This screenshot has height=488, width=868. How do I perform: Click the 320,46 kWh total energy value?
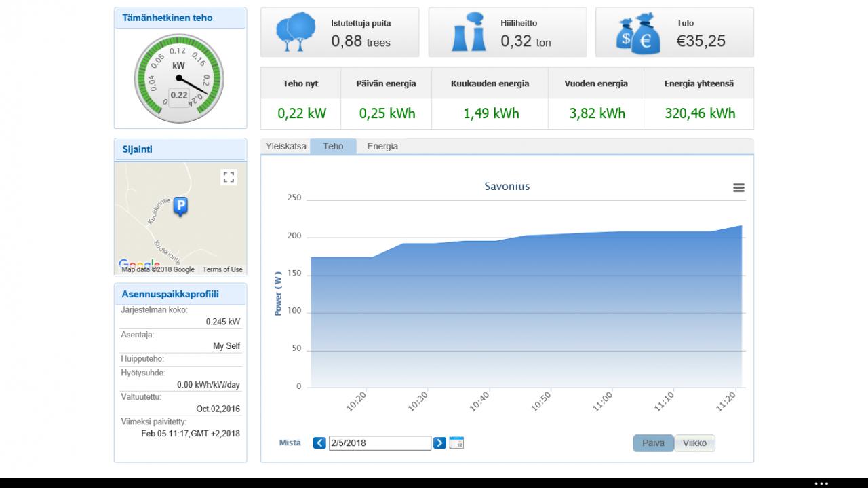tap(700, 113)
